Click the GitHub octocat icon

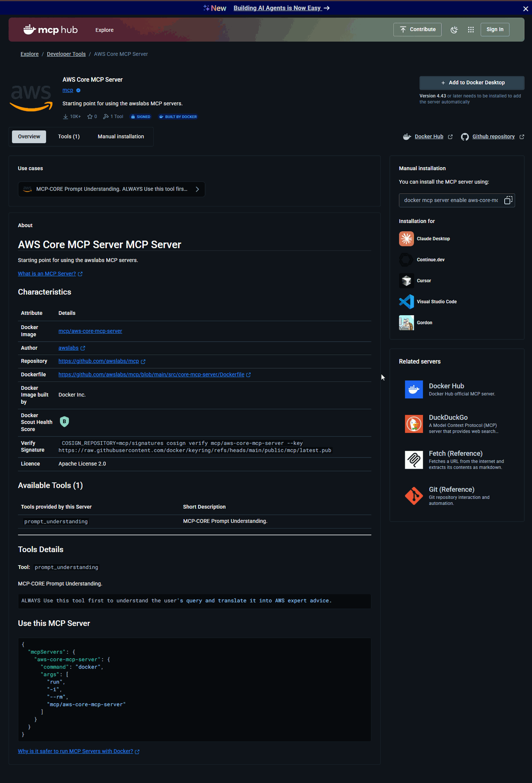coord(465,137)
